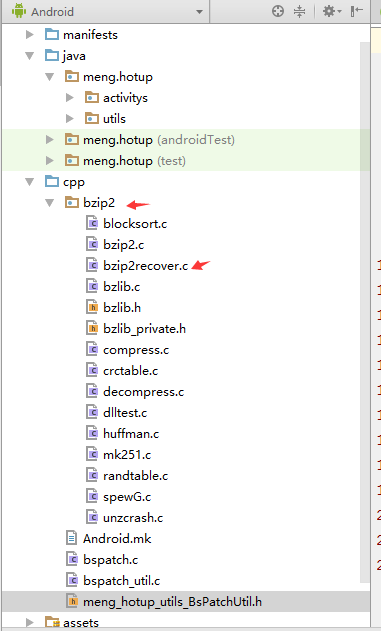Expand the assets folder arrow

(30, 623)
